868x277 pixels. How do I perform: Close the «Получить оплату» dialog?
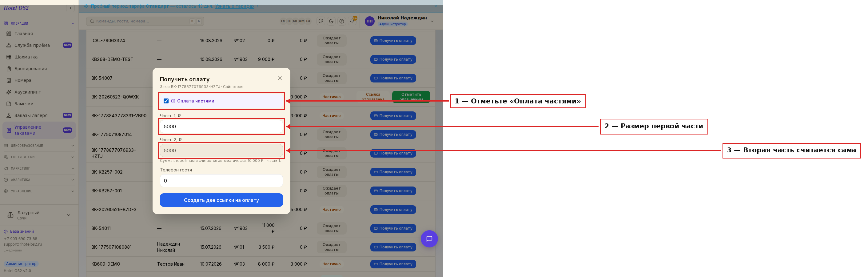pyautogui.click(x=280, y=78)
